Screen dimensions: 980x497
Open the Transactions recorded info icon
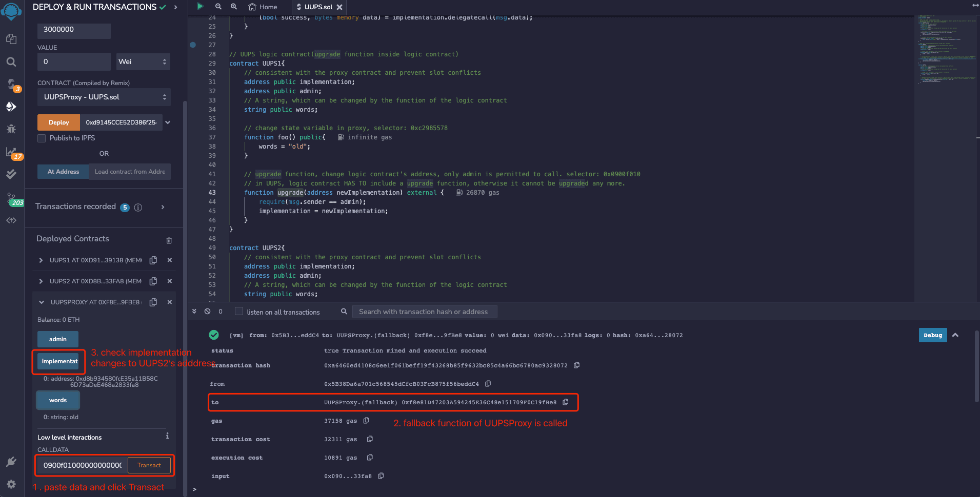(138, 208)
